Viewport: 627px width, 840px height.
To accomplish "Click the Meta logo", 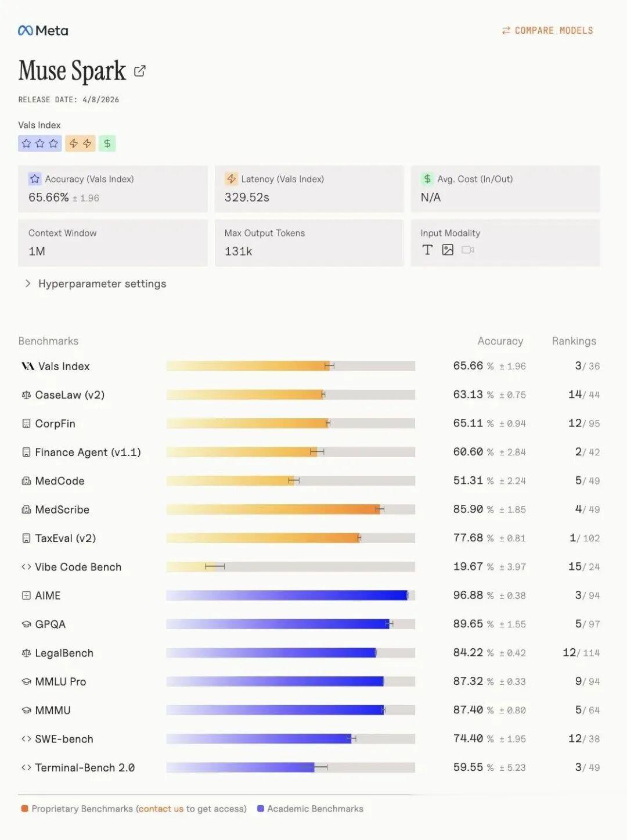I will [x=43, y=30].
